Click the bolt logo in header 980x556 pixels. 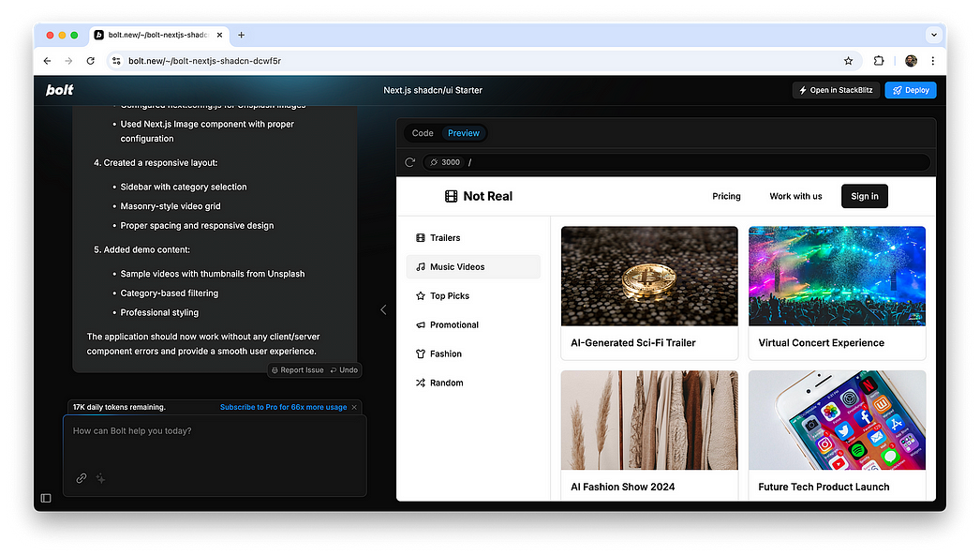tap(59, 90)
